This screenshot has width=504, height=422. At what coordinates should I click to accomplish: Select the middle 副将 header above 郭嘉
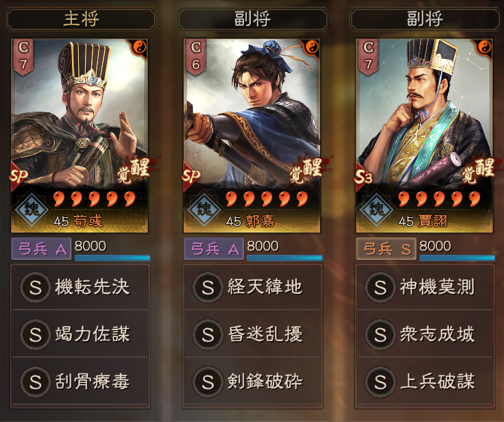[252, 20]
